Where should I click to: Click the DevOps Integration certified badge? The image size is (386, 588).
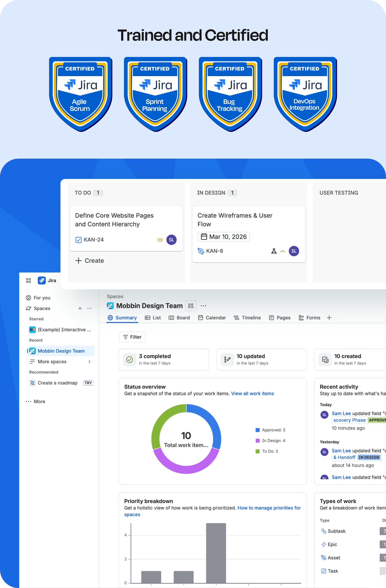(x=305, y=94)
